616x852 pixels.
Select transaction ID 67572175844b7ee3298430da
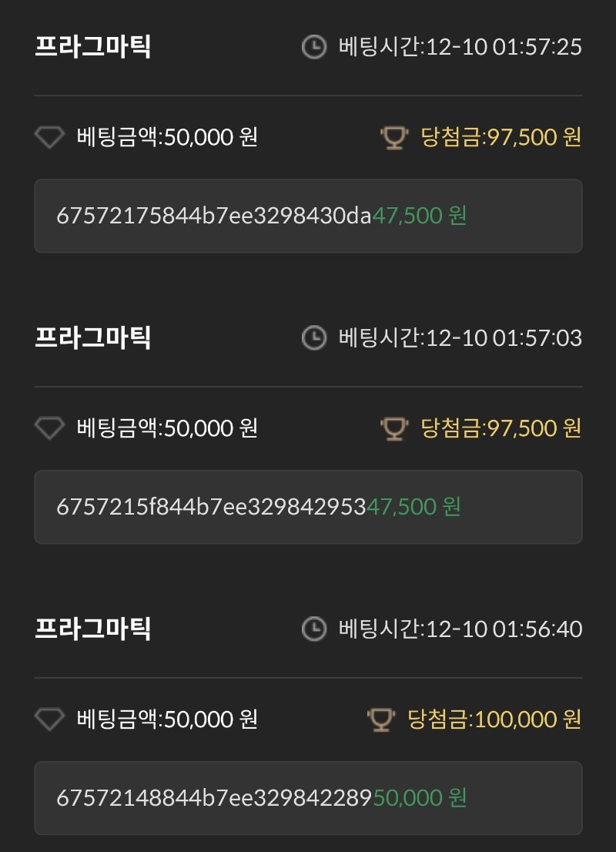pos(214,216)
